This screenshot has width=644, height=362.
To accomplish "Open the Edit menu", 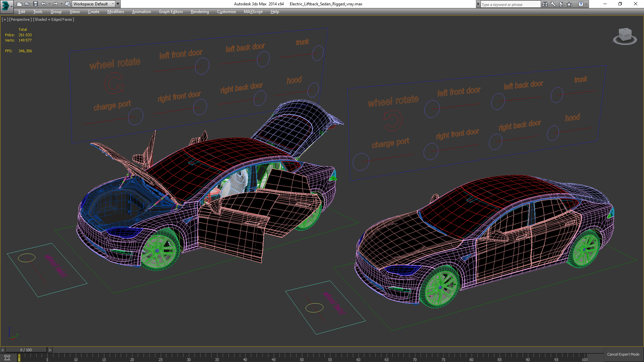I will click(x=22, y=12).
